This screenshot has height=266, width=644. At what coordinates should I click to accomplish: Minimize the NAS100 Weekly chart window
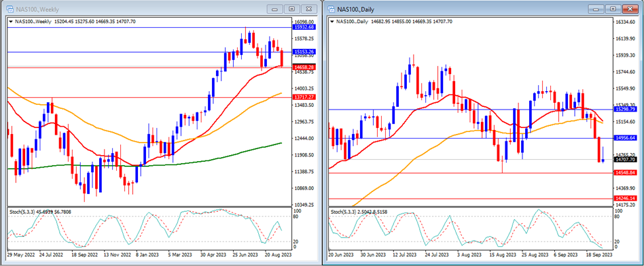coord(275,9)
